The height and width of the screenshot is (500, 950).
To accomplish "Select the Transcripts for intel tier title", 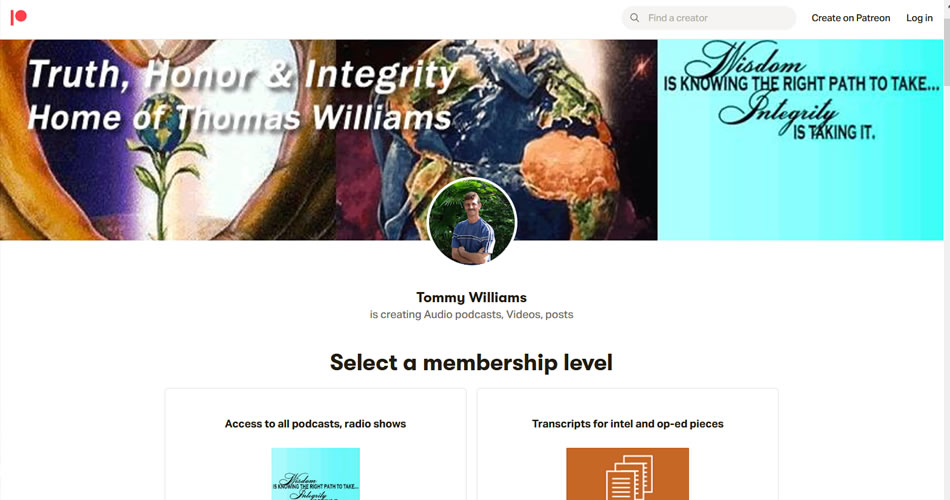I will click(x=628, y=424).
